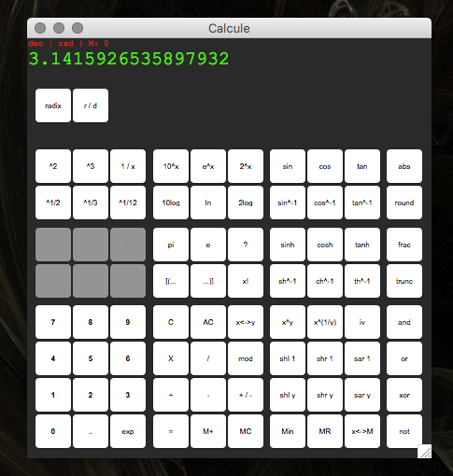Click the mod button
Image resolution: width=453 pixels, height=476 pixels.
click(246, 358)
